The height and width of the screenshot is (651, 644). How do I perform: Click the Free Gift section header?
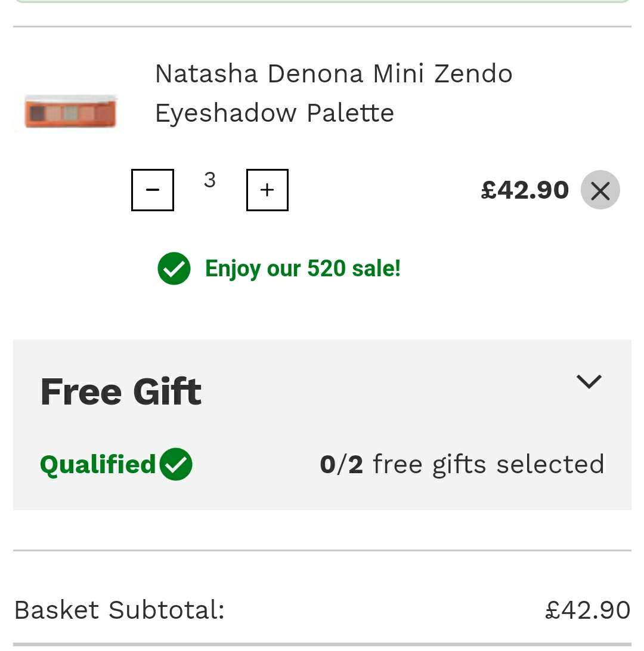click(x=120, y=391)
